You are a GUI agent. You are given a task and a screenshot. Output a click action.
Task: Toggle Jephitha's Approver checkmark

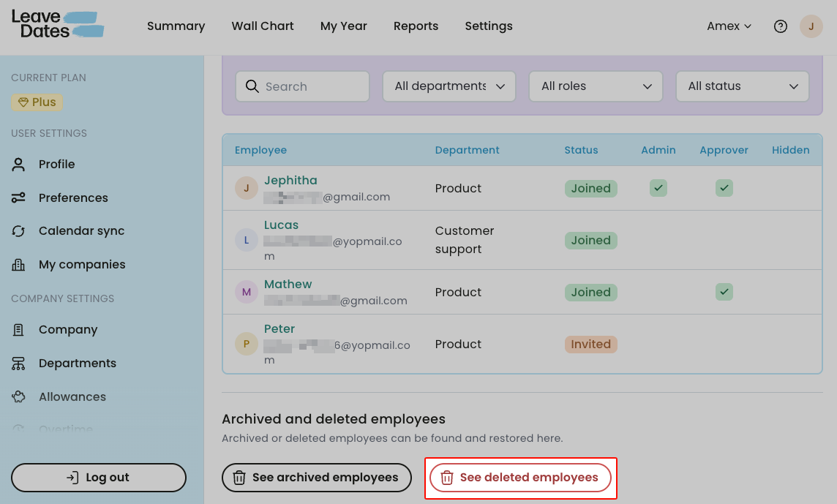pos(724,188)
